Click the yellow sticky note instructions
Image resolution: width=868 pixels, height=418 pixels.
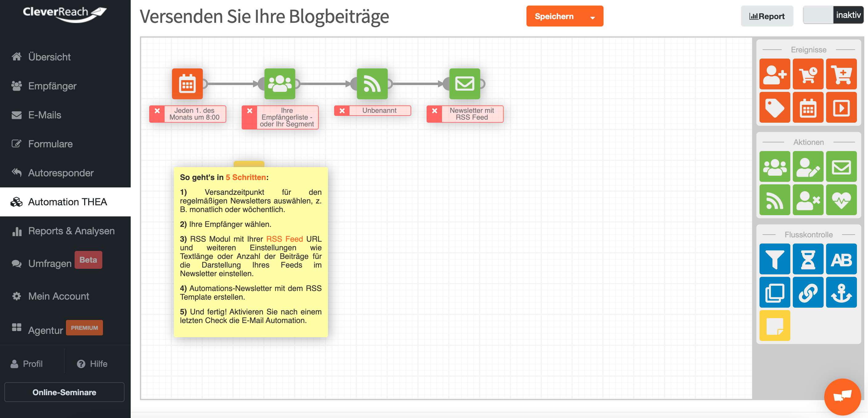coord(251,252)
